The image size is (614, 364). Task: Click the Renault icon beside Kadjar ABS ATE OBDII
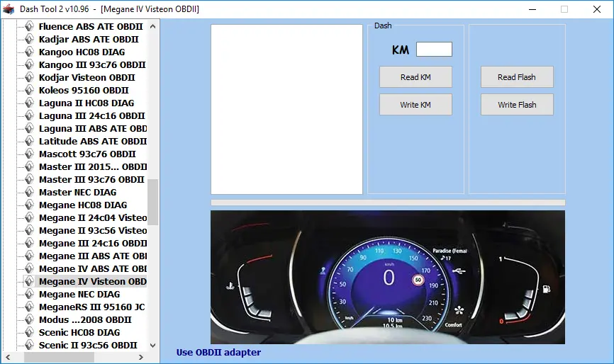[x=29, y=39]
